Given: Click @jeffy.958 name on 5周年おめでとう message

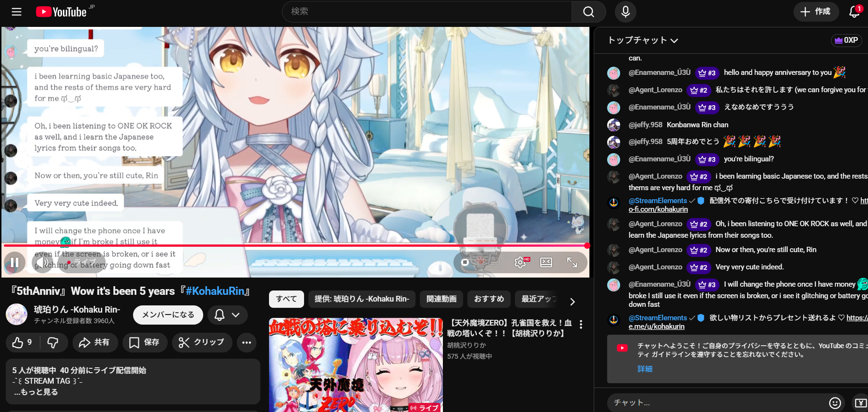Looking at the screenshot, I should coord(646,142).
